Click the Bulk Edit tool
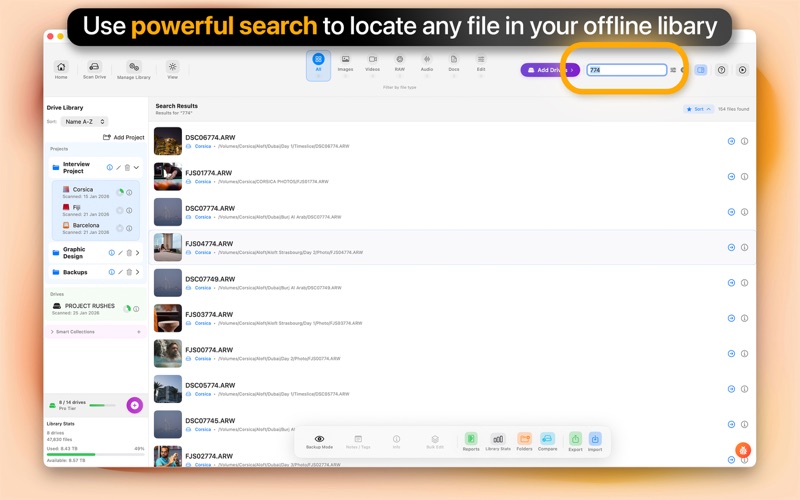Viewport: 800px width, 500px height. point(435,441)
